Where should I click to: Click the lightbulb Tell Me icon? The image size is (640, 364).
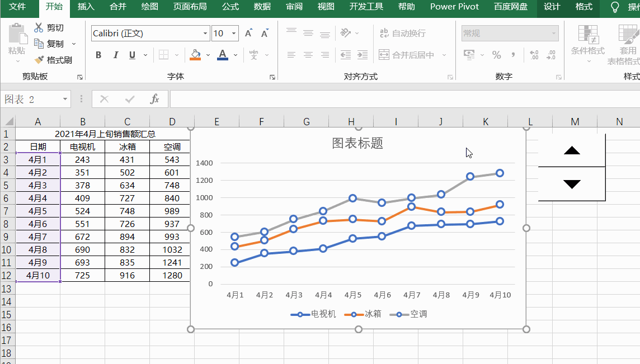coord(614,7)
